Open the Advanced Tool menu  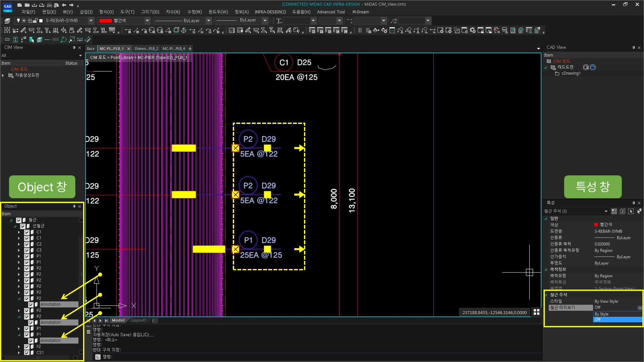[x=331, y=12]
